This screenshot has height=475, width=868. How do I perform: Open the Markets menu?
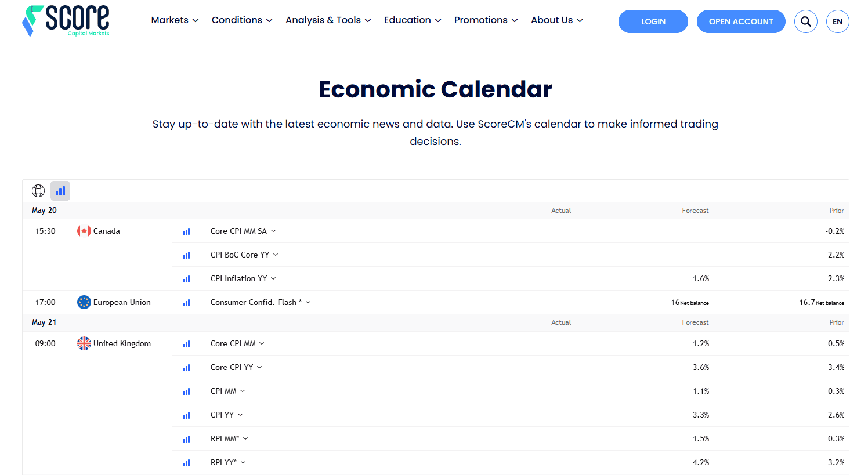pyautogui.click(x=175, y=20)
